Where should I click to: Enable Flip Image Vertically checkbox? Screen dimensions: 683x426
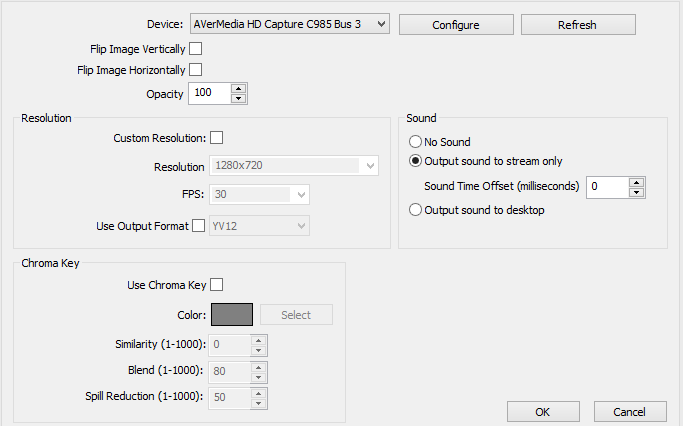click(195, 48)
